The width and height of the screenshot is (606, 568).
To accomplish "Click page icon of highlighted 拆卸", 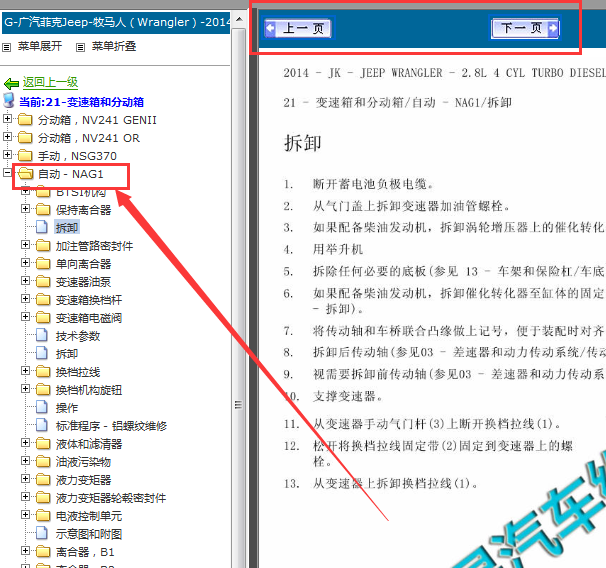I will (x=42, y=227).
